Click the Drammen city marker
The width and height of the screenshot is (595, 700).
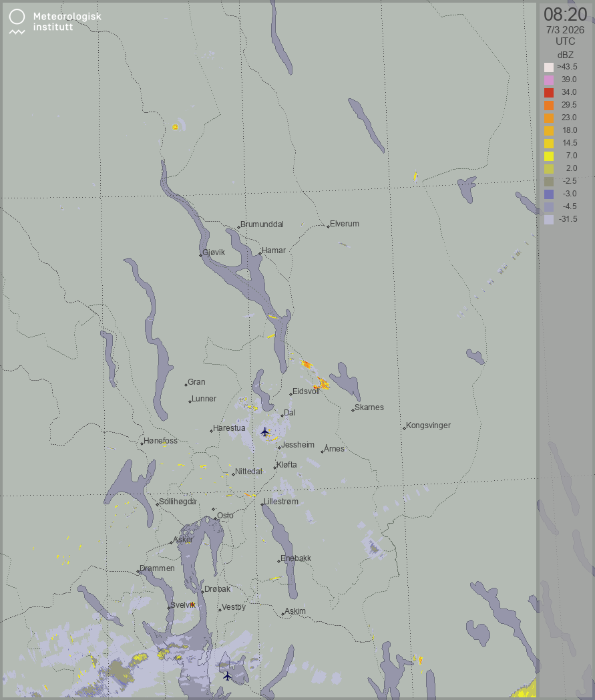138,571
